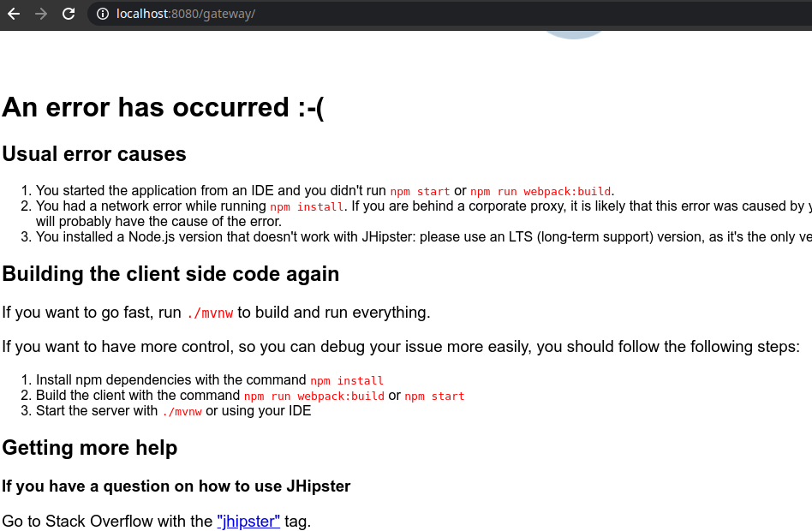Reload the page with refresh icon
Viewport: 812px width, 531px height.
[x=69, y=14]
